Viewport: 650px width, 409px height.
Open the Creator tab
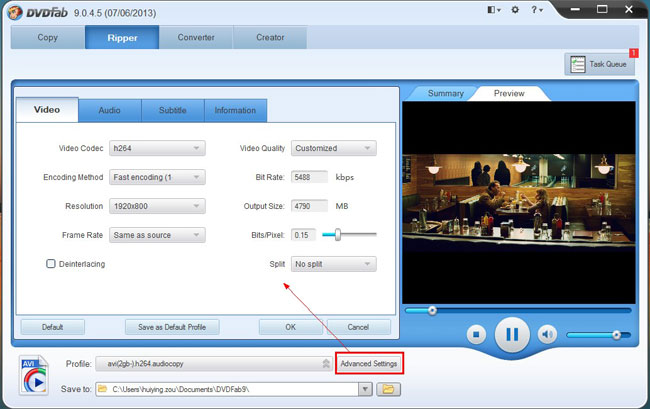(270, 37)
